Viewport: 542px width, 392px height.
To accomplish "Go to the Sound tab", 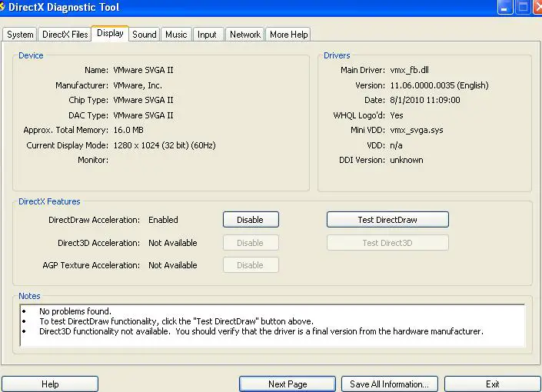I will 144,35.
